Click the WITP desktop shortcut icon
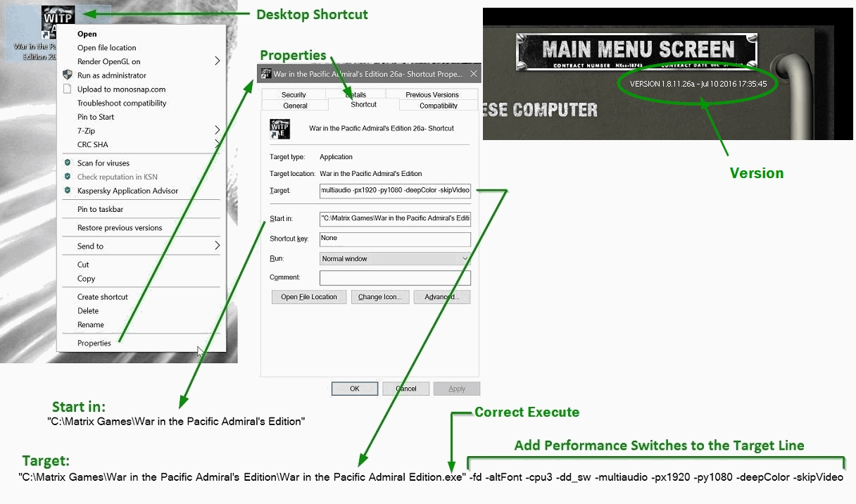 coord(58,23)
